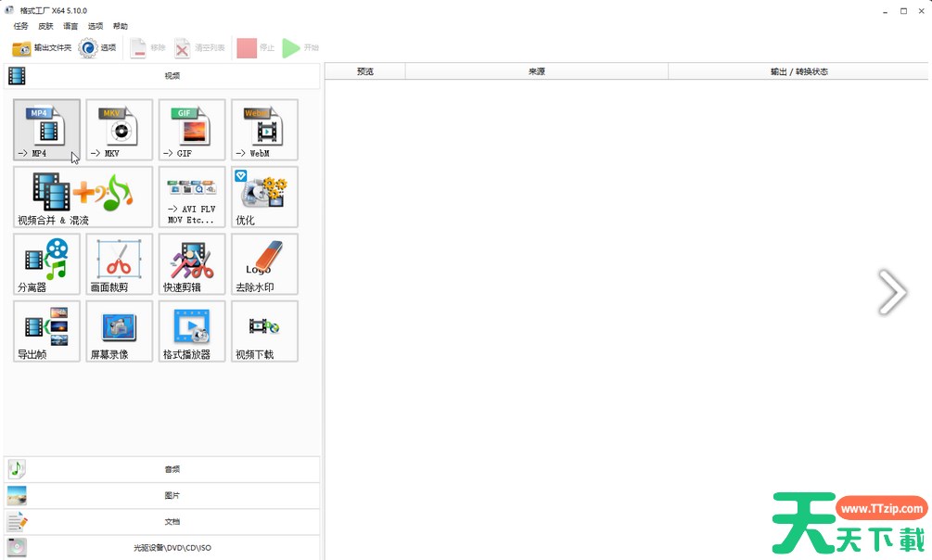Select the MP4 conversion icon
The image size is (932, 560).
(x=46, y=130)
